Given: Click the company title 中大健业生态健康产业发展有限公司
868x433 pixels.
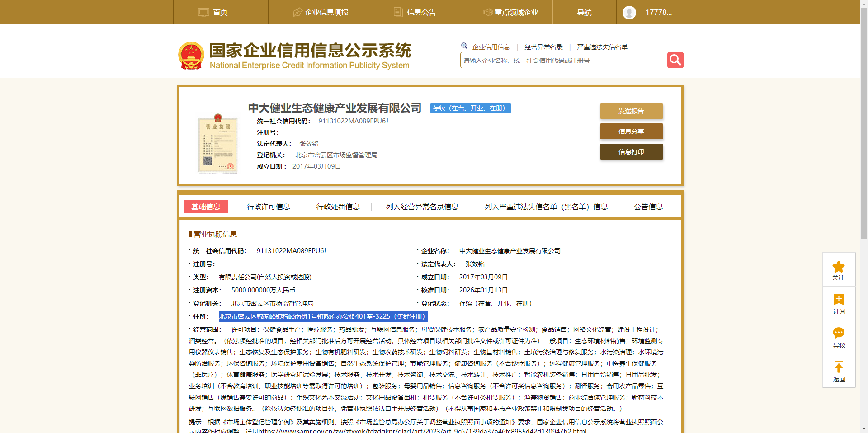Looking at the screenshot, I should tap(335, 108).
